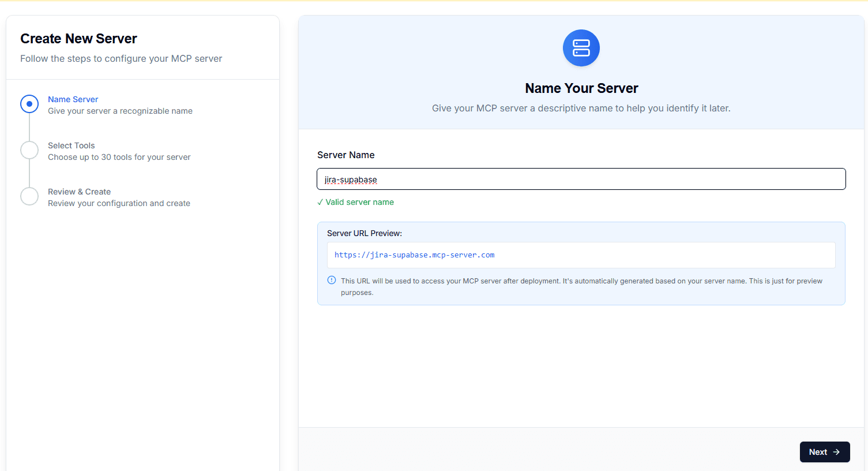Click the Name Server step circle

point(29,104)
